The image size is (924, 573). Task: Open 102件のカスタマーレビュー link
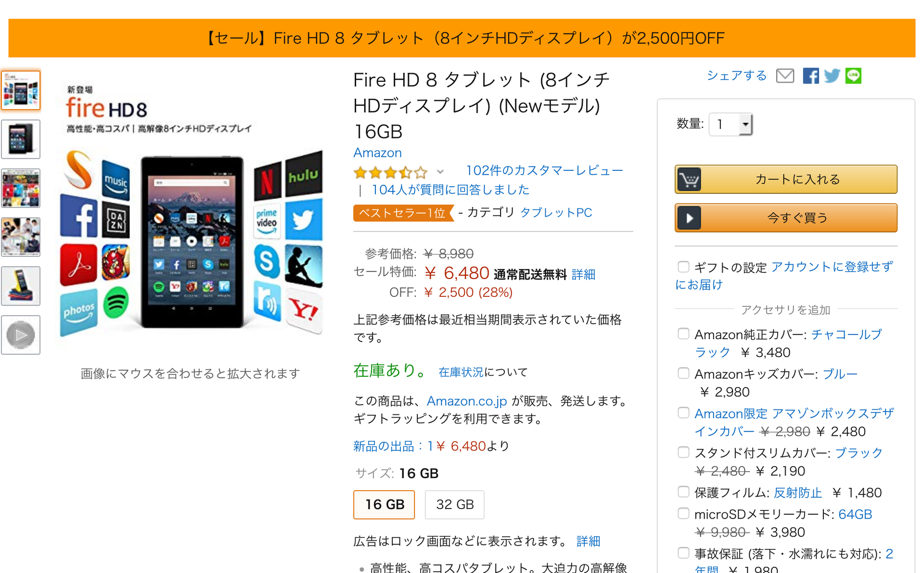tap(544, 170)
